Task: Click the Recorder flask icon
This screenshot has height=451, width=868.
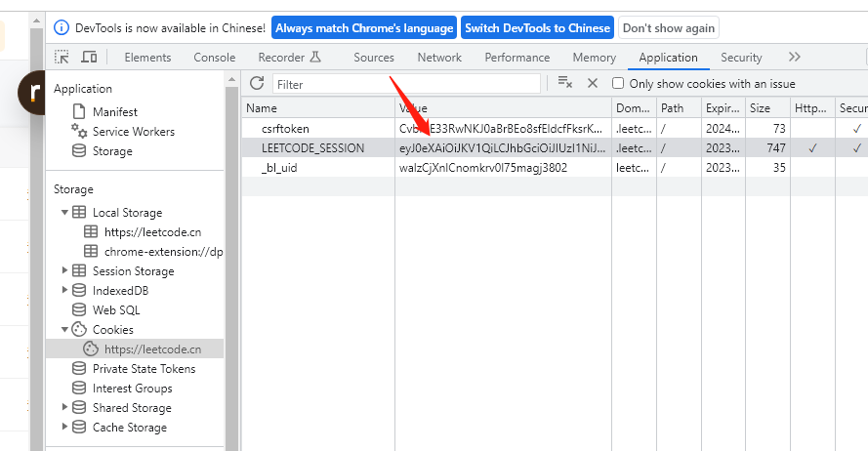Action: pyautogui.click(x=315, y=57)
